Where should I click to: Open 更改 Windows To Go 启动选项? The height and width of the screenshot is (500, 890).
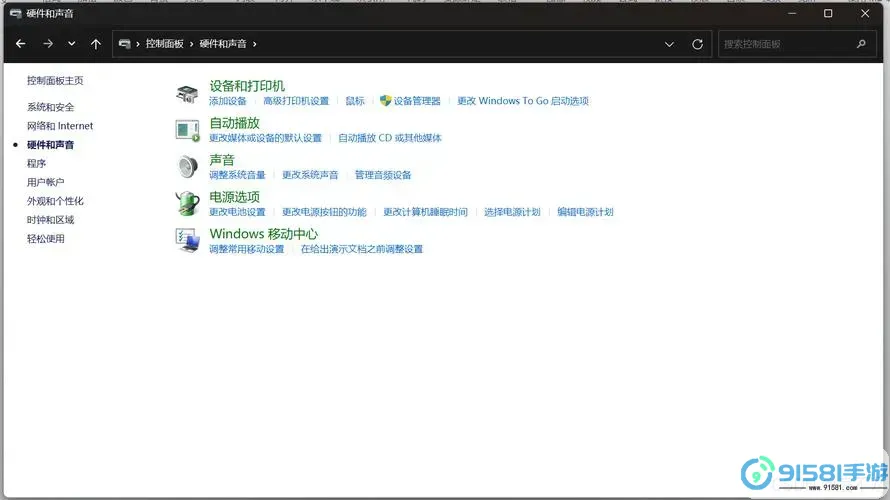point(523,101)
